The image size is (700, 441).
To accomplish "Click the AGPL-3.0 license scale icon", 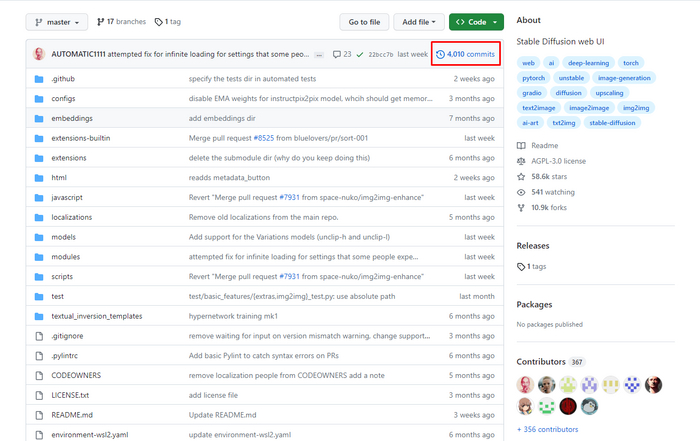I will point(521,161).
